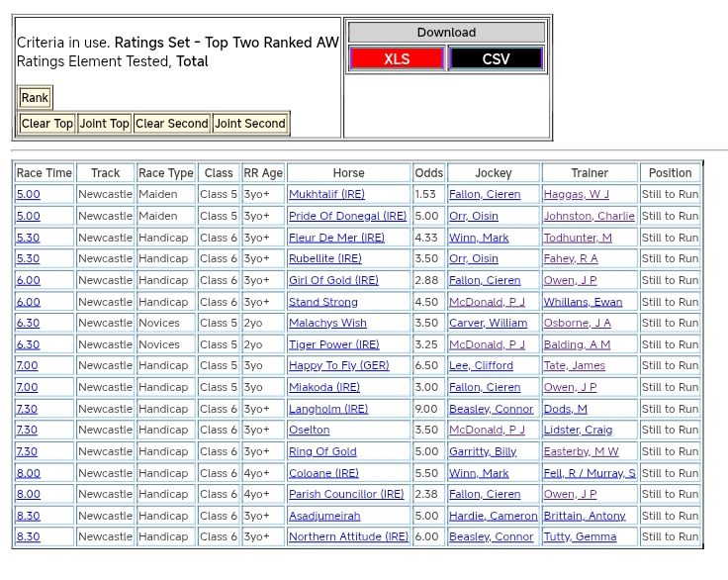
Task: Open jockey Orr, Oisin in first 5.00 race
Action: (x=473, y=216)
